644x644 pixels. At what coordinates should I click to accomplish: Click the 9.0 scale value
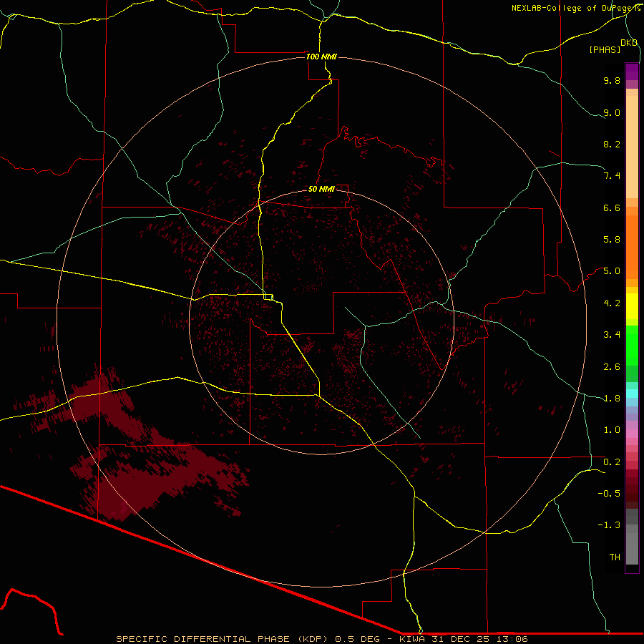coord(612,112)
